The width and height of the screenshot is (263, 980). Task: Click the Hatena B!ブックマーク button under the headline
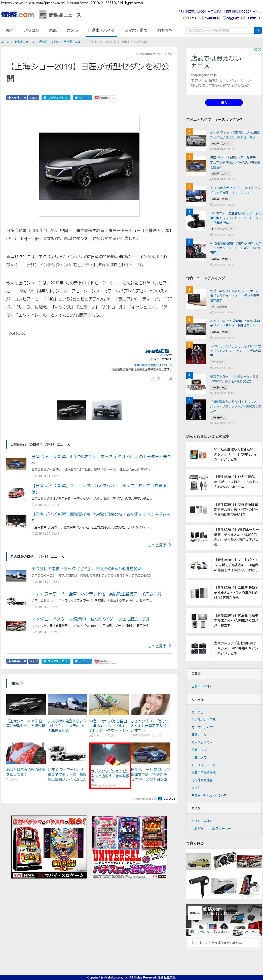pyautogui.click(x=55, y=98)
